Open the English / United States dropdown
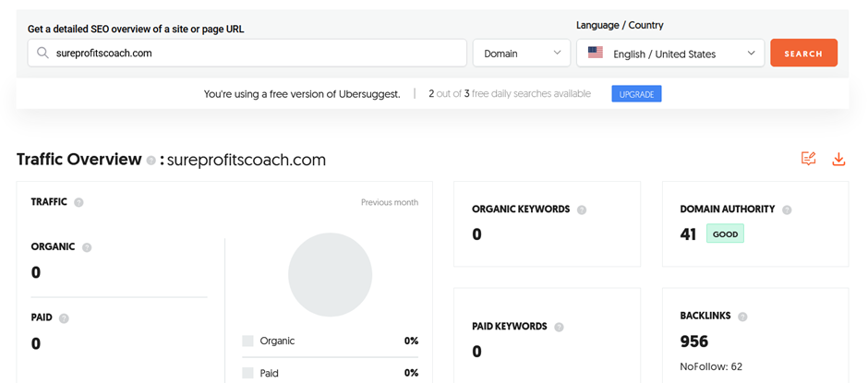868x383 pixels. [x=670, y=54]
